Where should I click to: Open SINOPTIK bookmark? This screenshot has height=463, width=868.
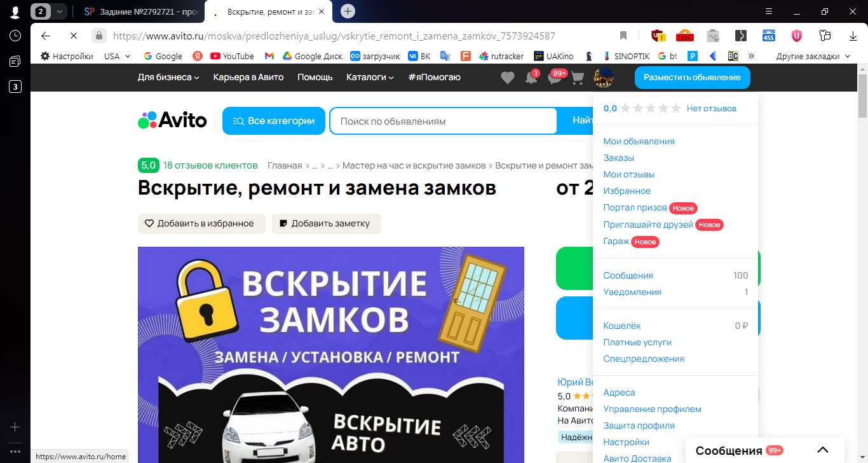[626, 56]
